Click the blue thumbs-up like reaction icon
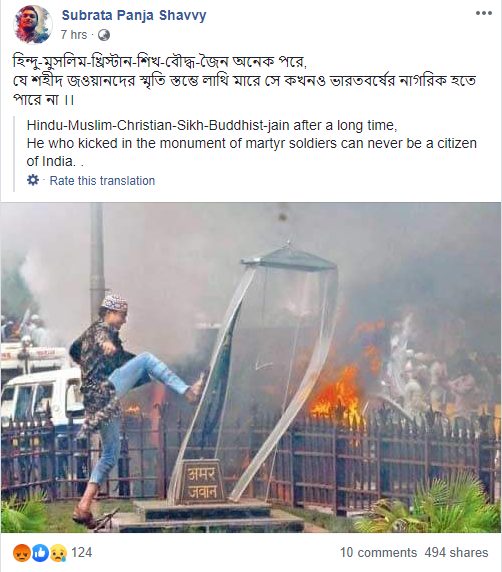Screen dimensions: 502x572 point(40,553)
